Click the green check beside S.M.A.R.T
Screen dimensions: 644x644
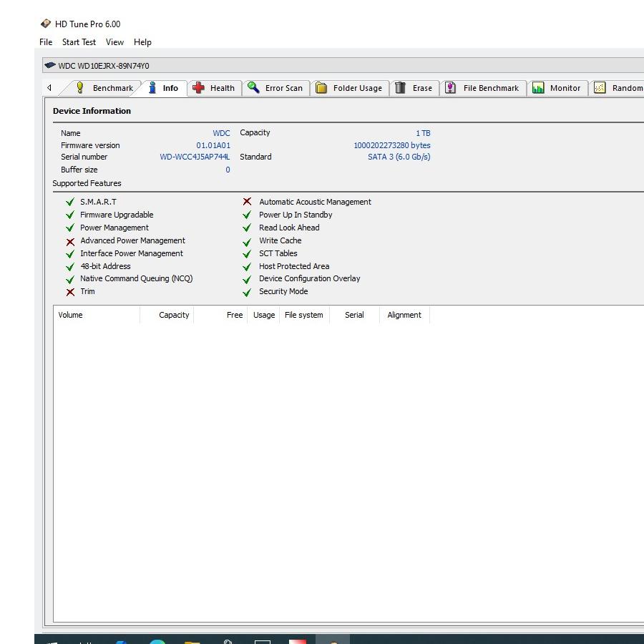coord(70,202)
